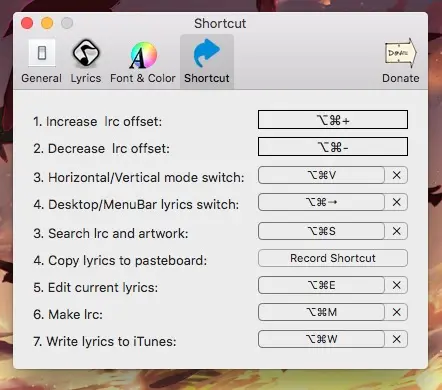Click the "5. Edit current lyrics:" label
Image resolution: width=442 pixels, height=390 pixels.
pyautogui.click(x=95, y=288)
